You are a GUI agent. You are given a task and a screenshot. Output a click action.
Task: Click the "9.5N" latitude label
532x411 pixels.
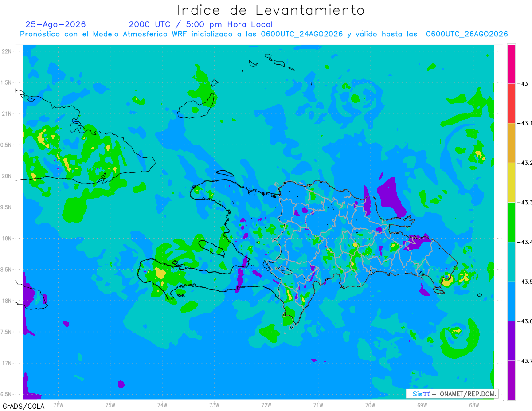pos(6,207)
